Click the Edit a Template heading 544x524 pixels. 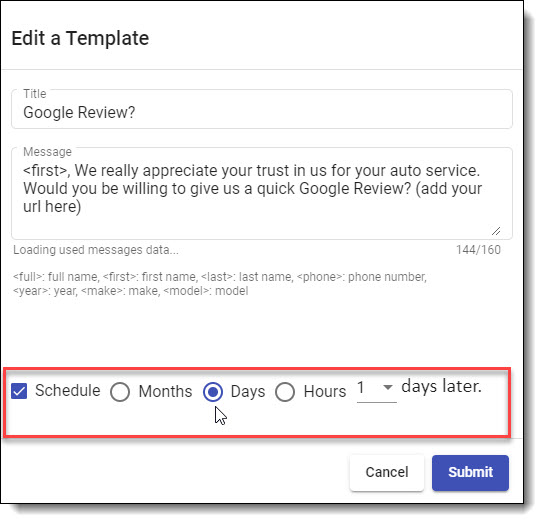80,38
